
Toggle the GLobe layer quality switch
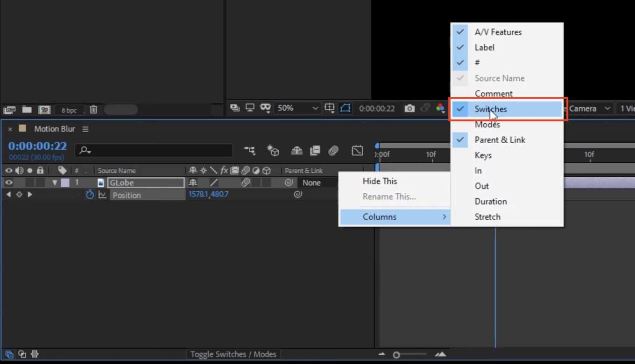point(213,183)
